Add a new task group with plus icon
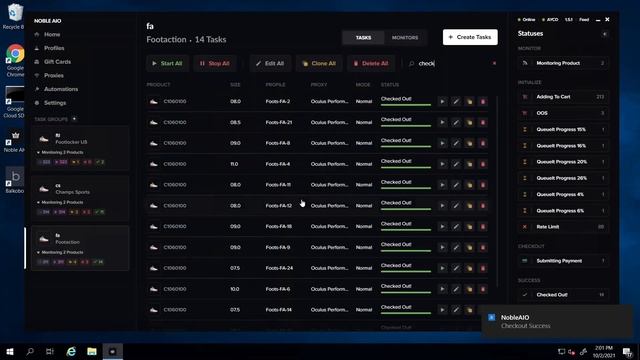 (x=74, y=119)
